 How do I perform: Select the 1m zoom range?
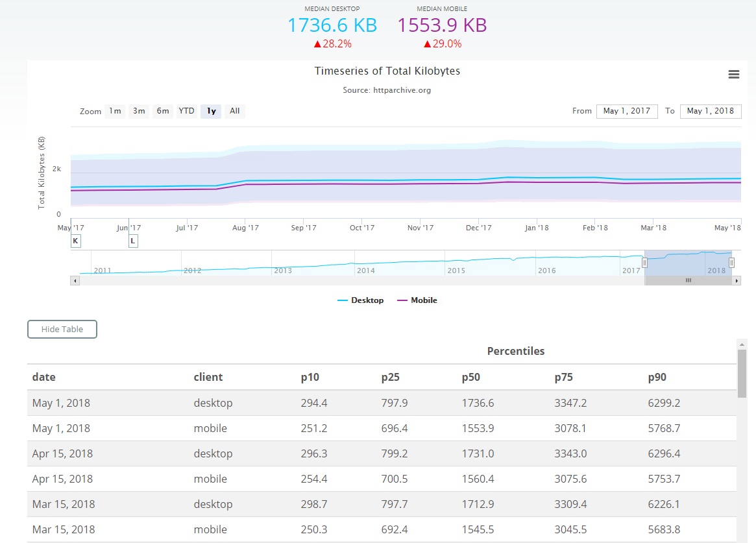(115, 111)
